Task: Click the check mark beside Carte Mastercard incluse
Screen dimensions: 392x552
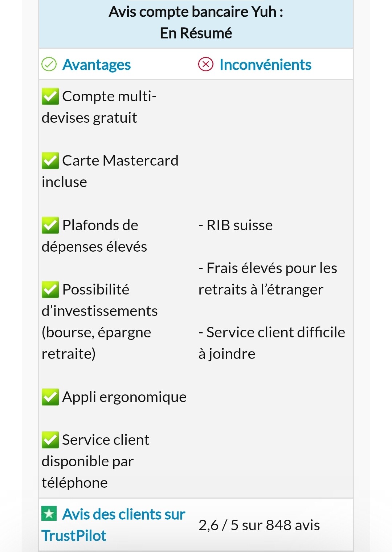Action: 50,161
